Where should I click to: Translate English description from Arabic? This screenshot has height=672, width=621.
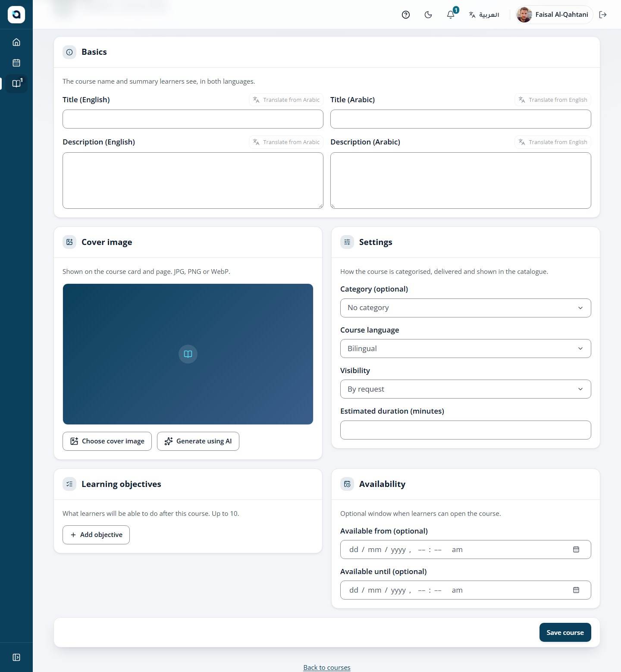286,142
